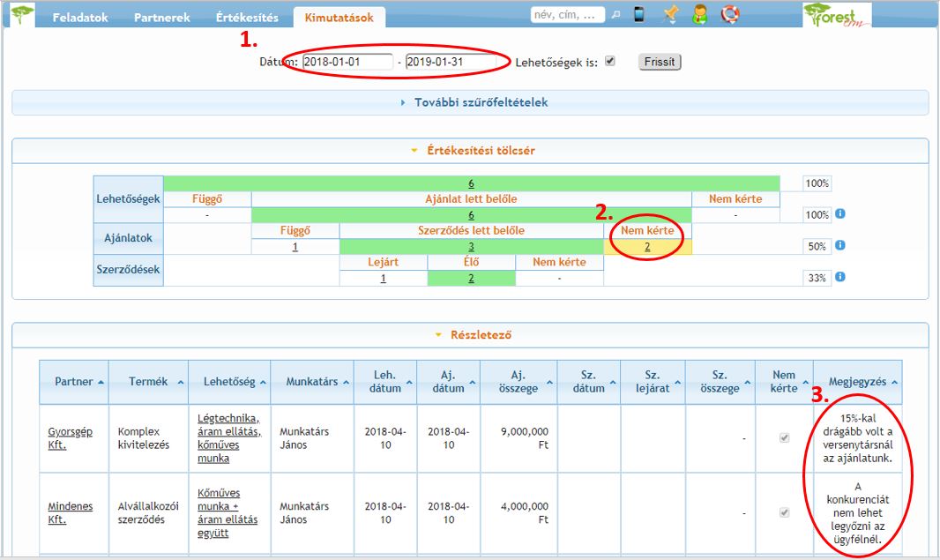Toggle the 'Lehetőségek is' checkbox
The image size is (940, 560).
click(610, 62)
